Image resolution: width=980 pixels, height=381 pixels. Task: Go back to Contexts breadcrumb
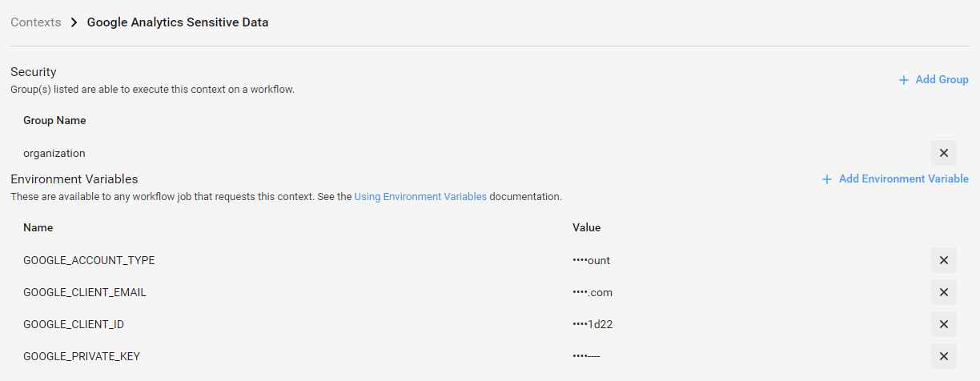[x=36, y=22]
